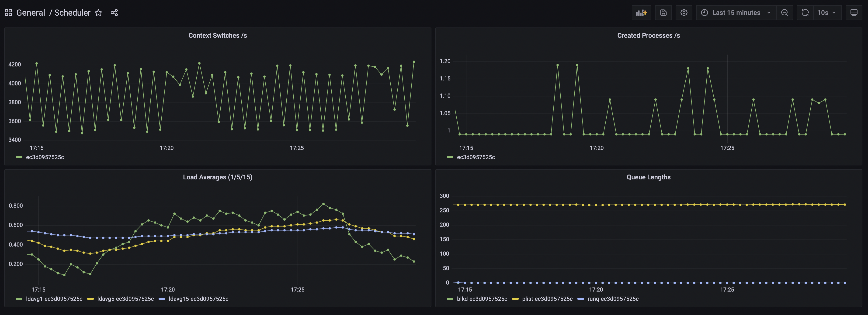This screenshot has height=315, width=868.
Task: Open the dashboard grid menu icon
Action: (8, 13)
